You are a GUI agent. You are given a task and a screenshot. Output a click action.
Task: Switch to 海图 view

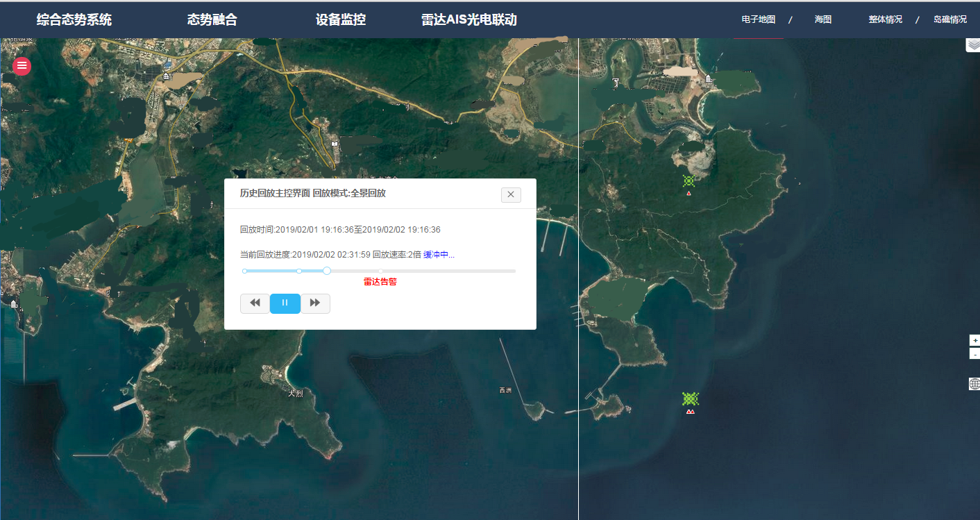pos(823,19)
